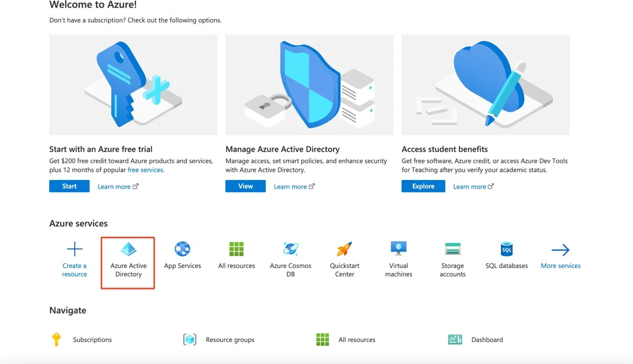Image resolution: width=633 pixels, height=364 pixels.
Task: Open the Subscriptions link under Navigate
Action: click(93, 339)
